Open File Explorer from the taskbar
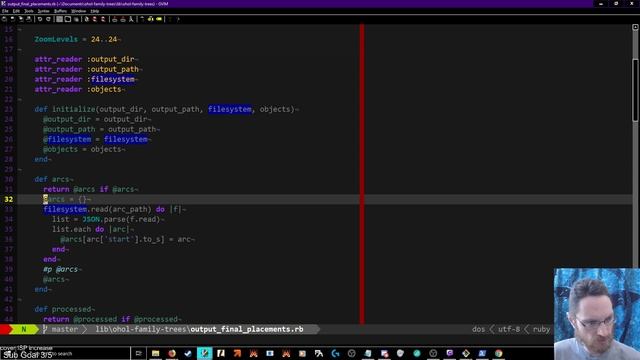Screen dimensions: 640x360 [x=156, y=353]
